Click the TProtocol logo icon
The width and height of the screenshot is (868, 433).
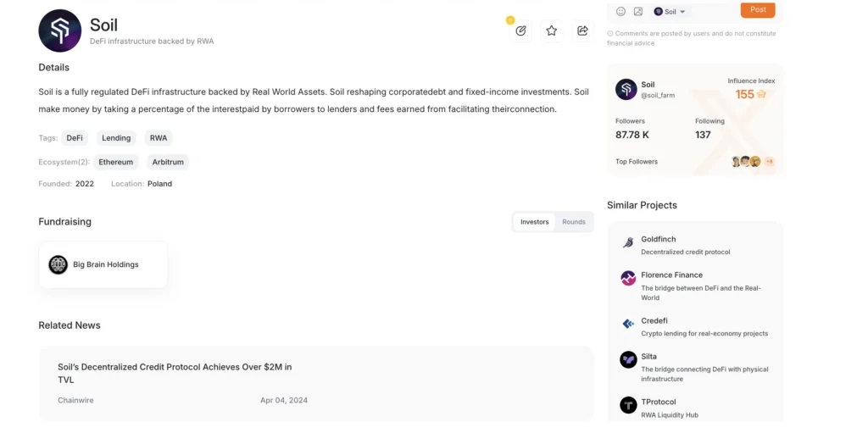[x=628, y=405]
